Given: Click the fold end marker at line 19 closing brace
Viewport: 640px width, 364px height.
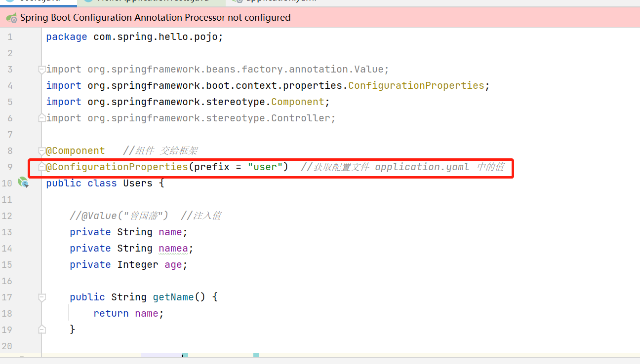Looking at the screenshot, I should (42, 329).
